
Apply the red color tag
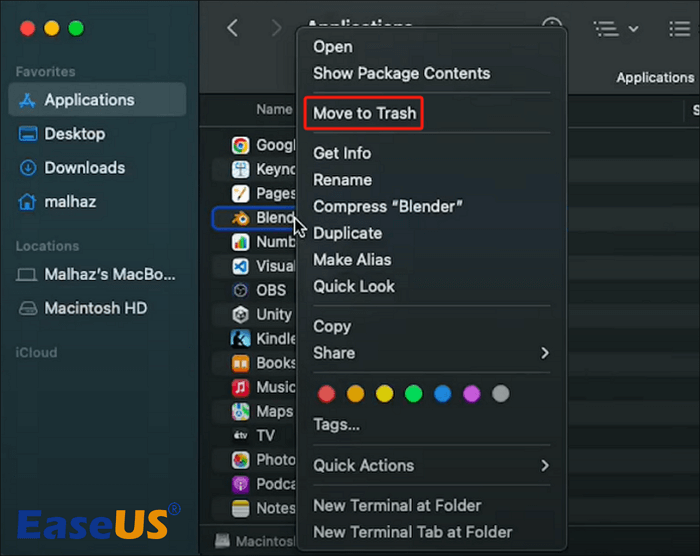click(326, 394)
